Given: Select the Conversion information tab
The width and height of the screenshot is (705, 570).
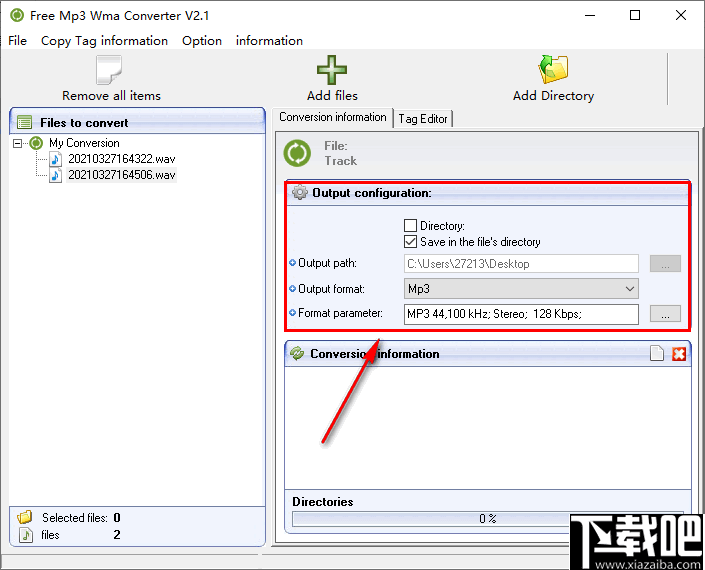Looking at the screenshot, I should (x=333, y=117).
